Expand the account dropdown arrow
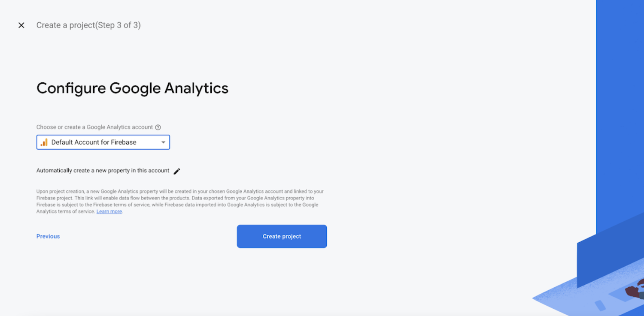The height and width of the screenshot is (316, 644). point(163,142)
